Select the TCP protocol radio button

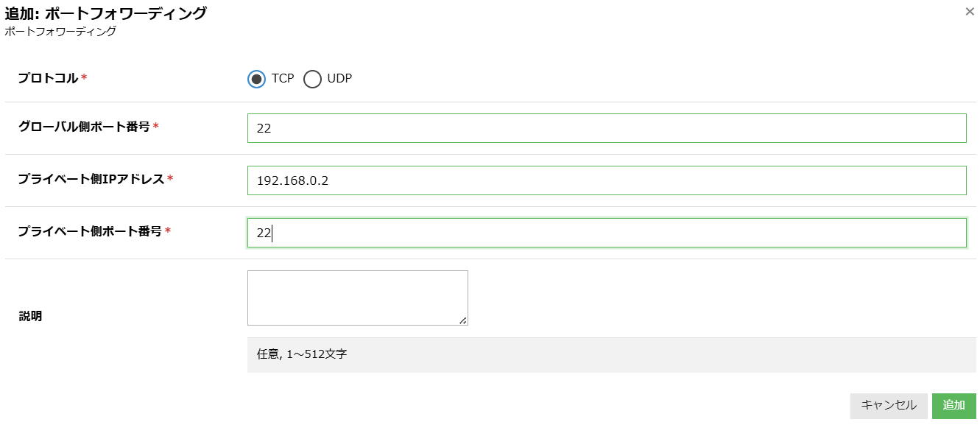[x=256, y=79]
